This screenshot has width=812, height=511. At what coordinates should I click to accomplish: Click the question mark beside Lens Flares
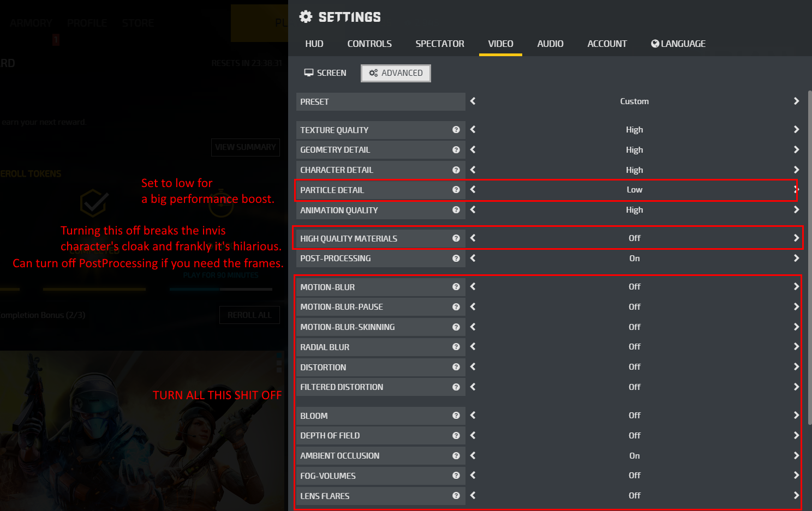[456, 496]
